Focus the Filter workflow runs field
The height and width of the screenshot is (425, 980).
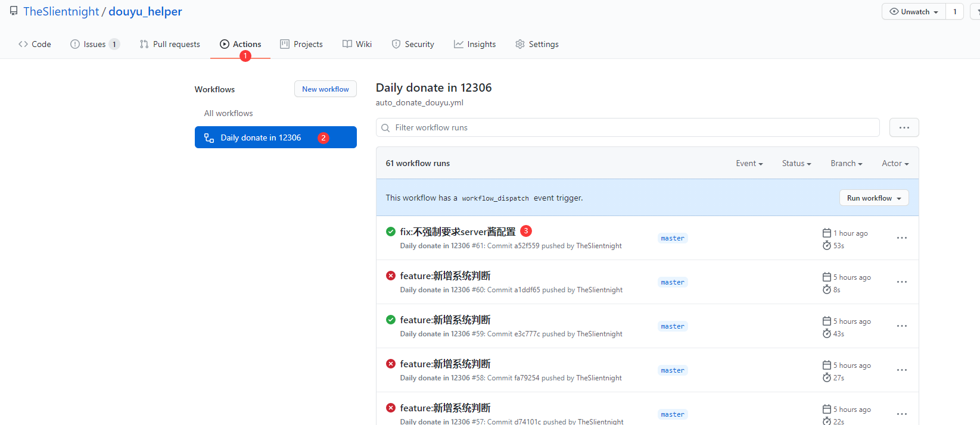(x=628, y=127)
